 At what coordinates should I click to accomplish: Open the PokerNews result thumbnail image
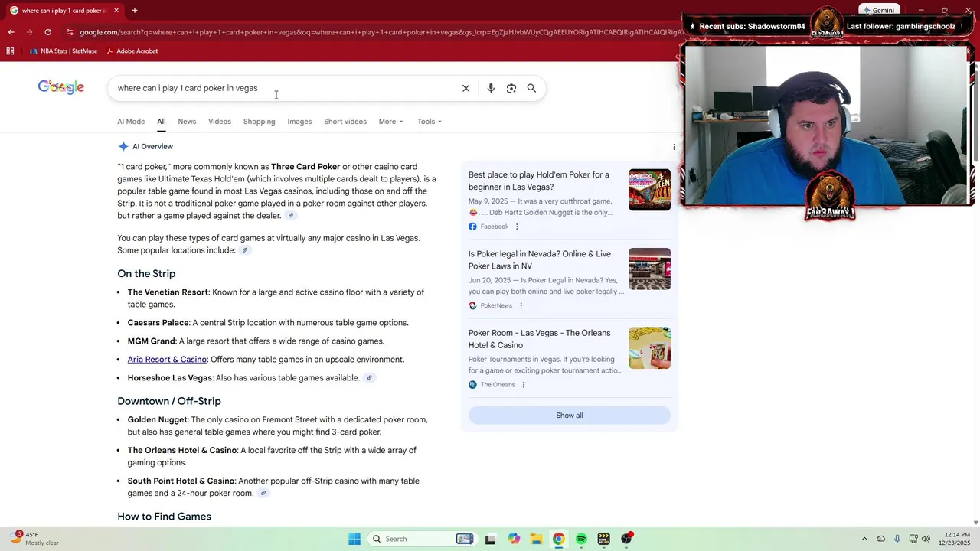[649, 269]
